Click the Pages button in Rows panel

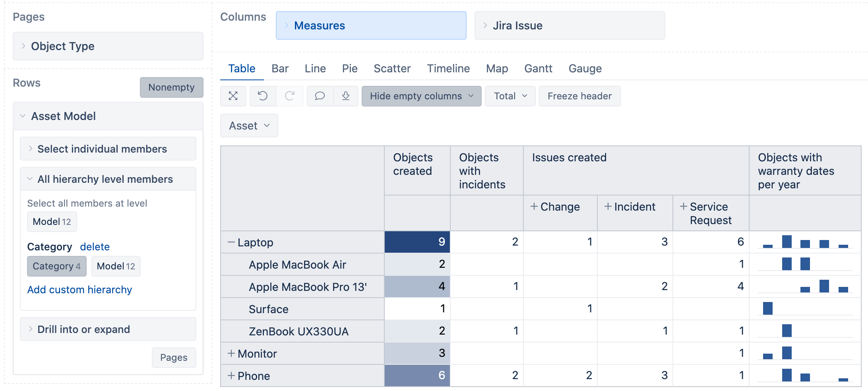coord(174,358)
